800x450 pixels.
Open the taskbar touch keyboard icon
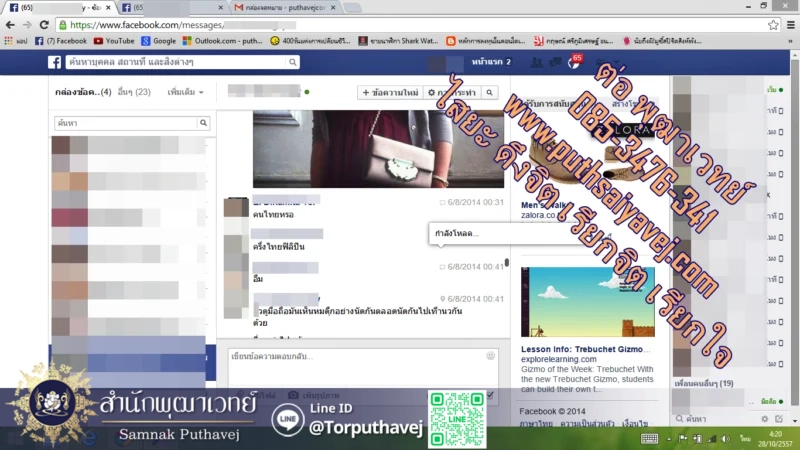tap(649, 439)
